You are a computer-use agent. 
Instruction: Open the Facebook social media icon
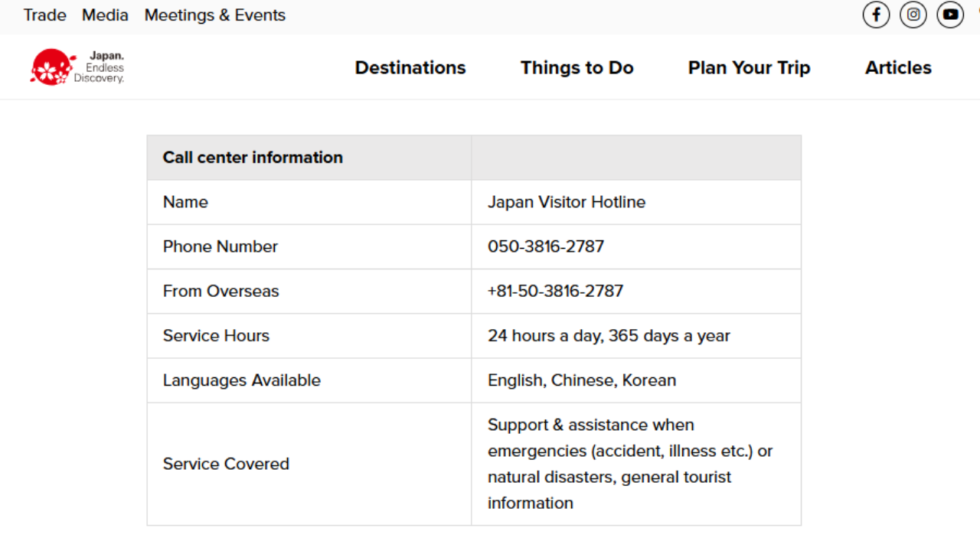pos(876,15)
